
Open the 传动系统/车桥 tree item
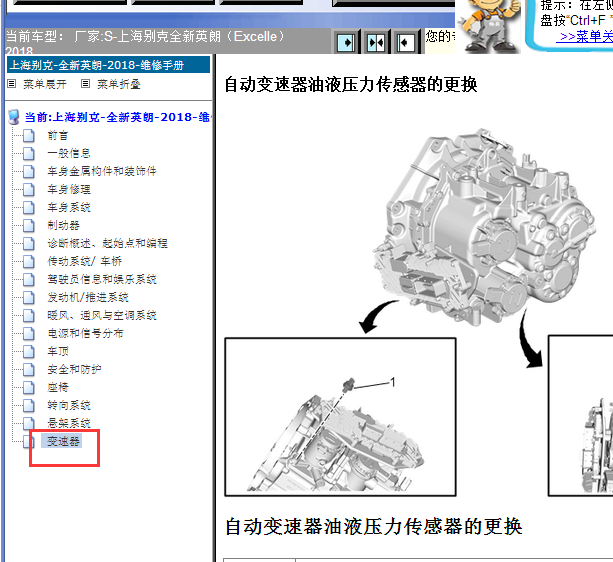(x=84, y=261)
